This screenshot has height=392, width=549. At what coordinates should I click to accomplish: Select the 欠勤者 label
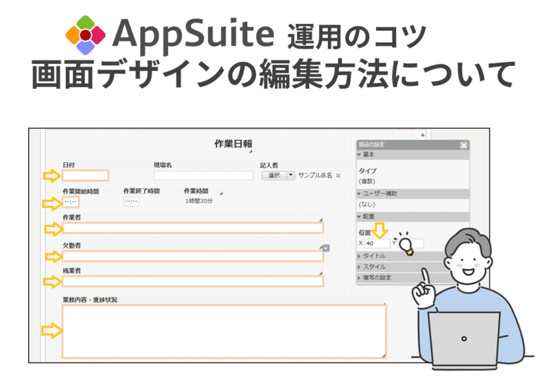[72, 245]
